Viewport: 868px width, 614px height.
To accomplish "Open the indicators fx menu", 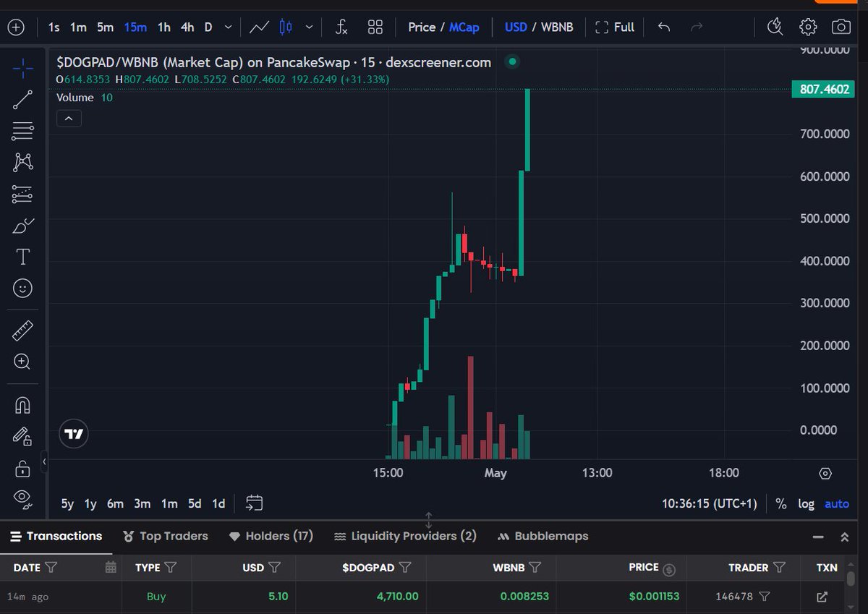I will 342,27.
